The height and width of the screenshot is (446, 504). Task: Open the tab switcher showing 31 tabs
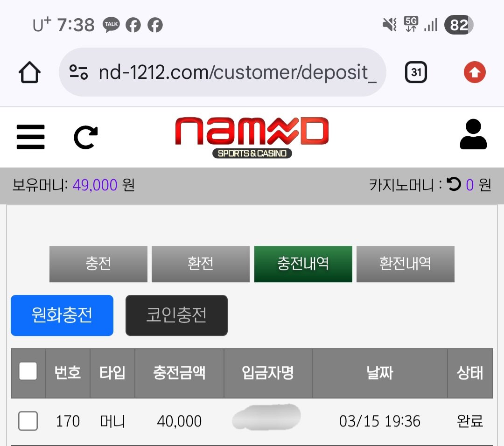416,72
